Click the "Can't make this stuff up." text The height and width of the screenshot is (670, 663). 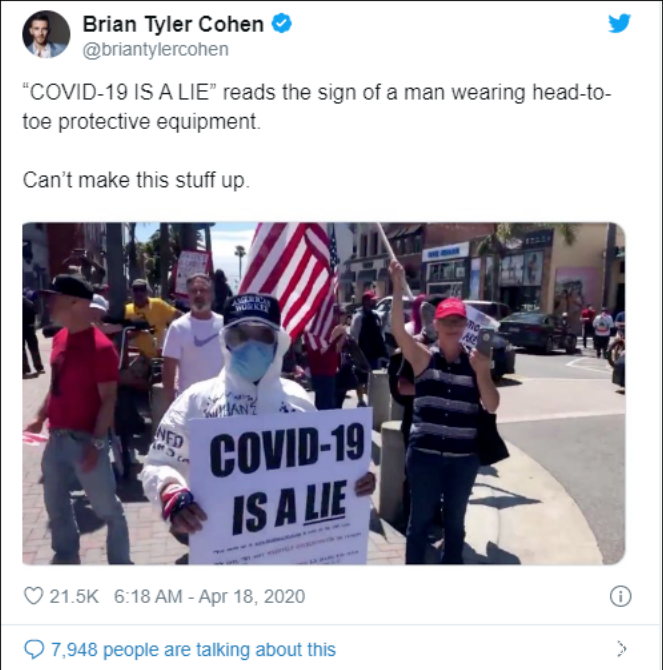point(136,180)
